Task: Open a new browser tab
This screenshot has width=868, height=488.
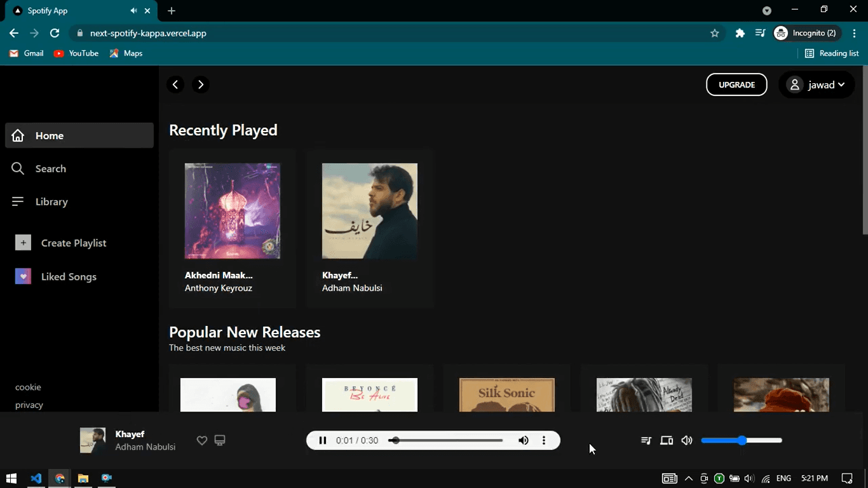Action: coord(172,11)
